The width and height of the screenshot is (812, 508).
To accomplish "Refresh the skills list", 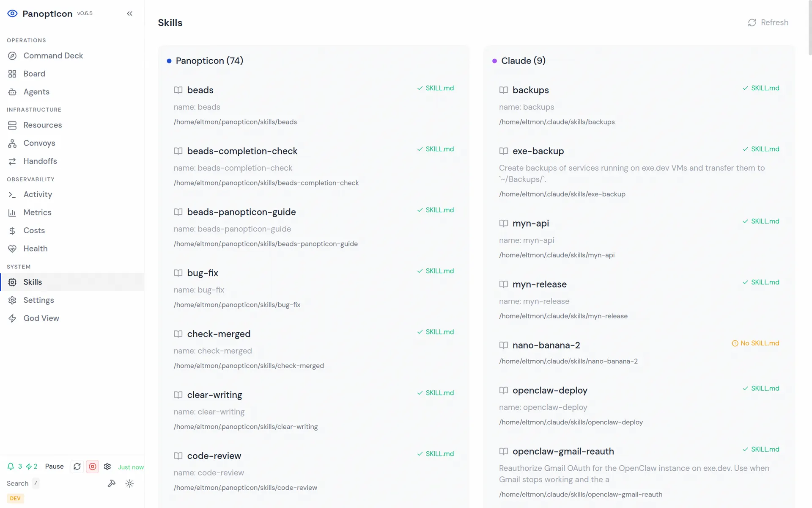I will (x=768, y=22).
